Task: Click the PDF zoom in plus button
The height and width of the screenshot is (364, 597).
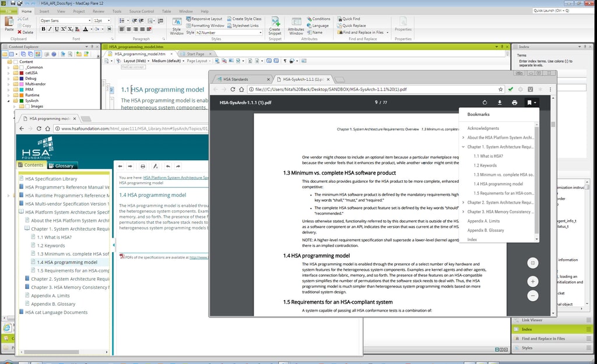Action: click(533, 281)
